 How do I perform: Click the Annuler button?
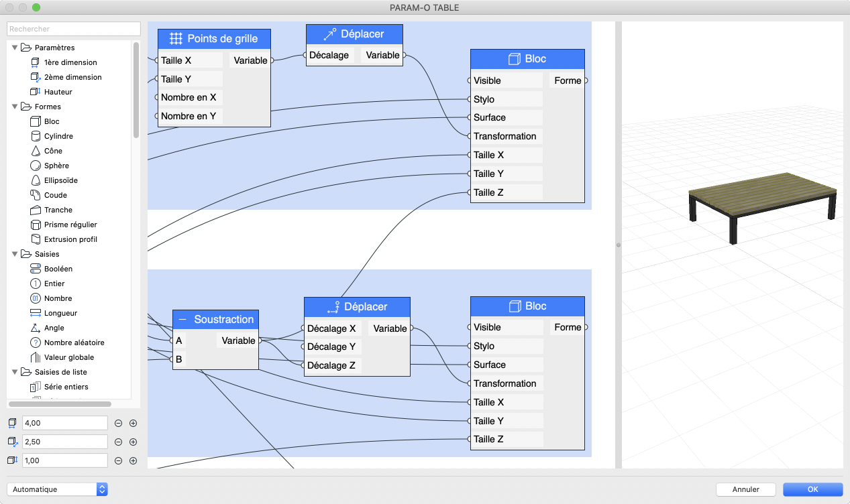[x=745, y=489]
